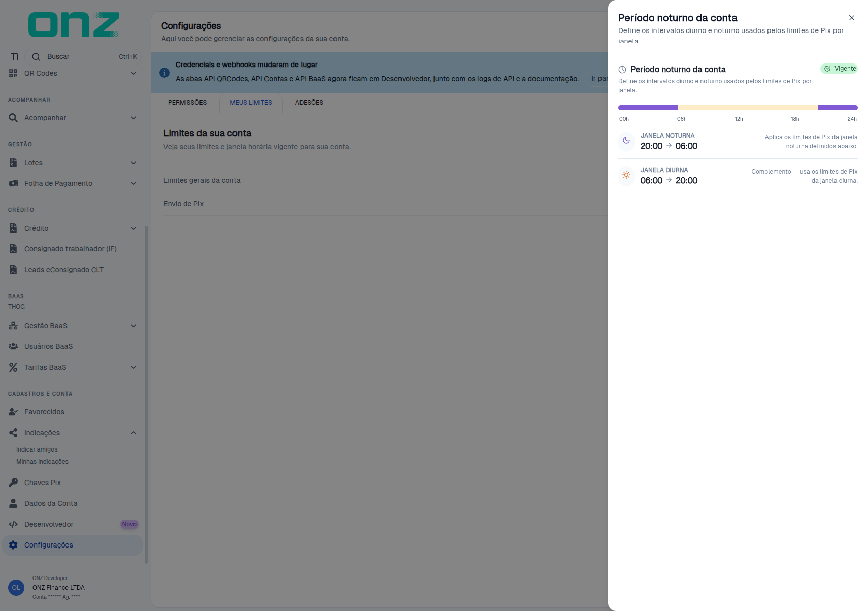Open Consignado trabalhador (IF) link
The height and width of the screenshot is (611, 868).
(x=71, y=249)
